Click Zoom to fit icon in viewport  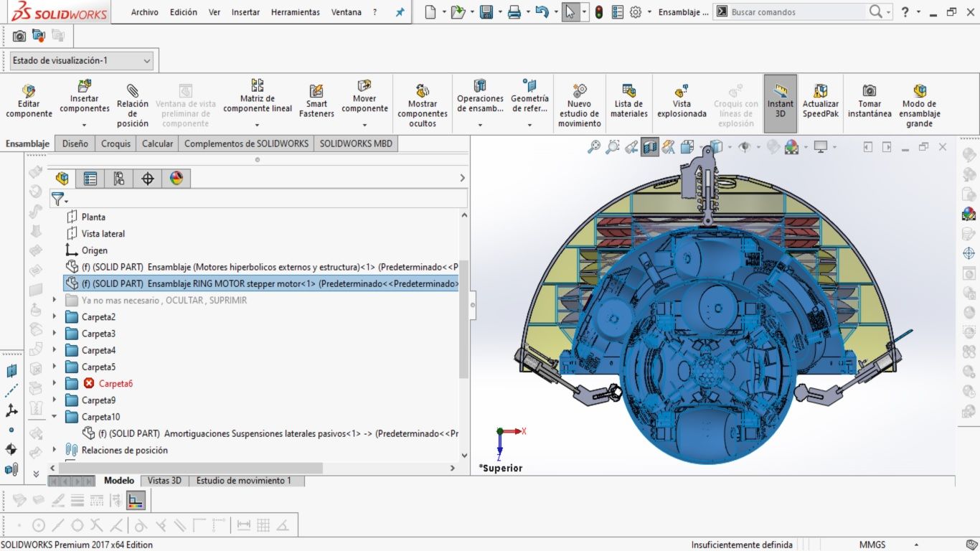pyautogui.click(x=594, y=147)
